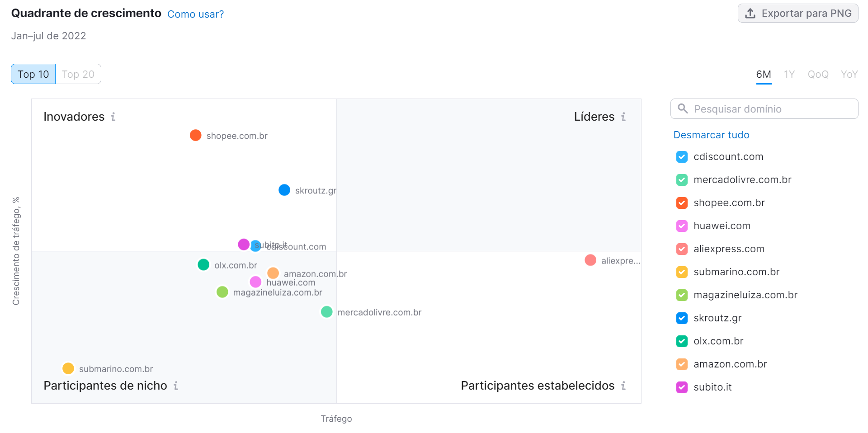This screenshot has width=868, height=433.
Task: Click the subito.it magenta data point
Action: (x=244, y=245)
